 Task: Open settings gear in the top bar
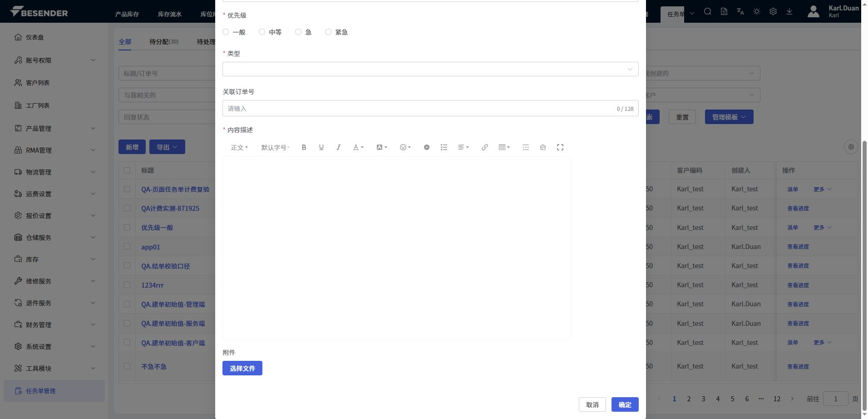pyautogui.click(x=773, y=11)
